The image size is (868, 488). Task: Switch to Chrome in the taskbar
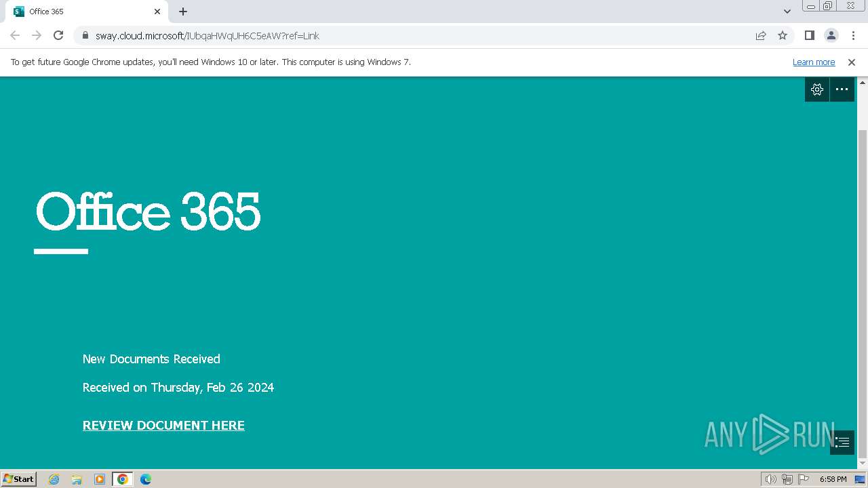(123, 479)
